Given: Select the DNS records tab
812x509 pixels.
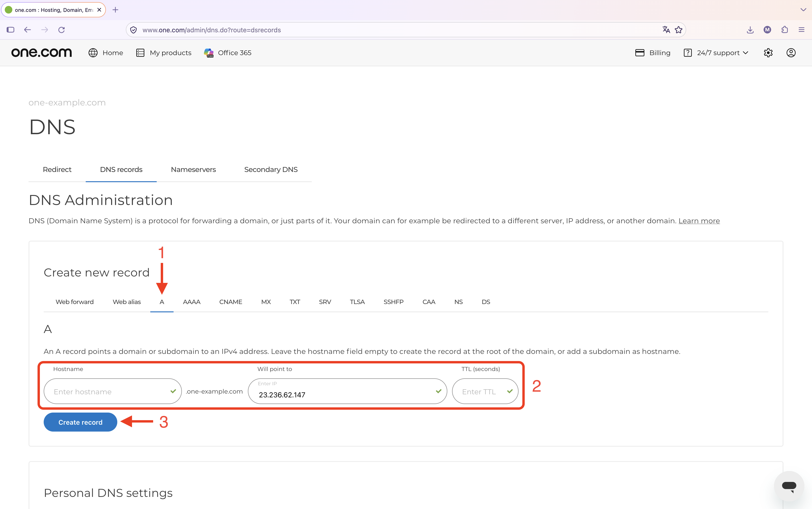Looking at the screenshot, I should (x=121, y=169).
